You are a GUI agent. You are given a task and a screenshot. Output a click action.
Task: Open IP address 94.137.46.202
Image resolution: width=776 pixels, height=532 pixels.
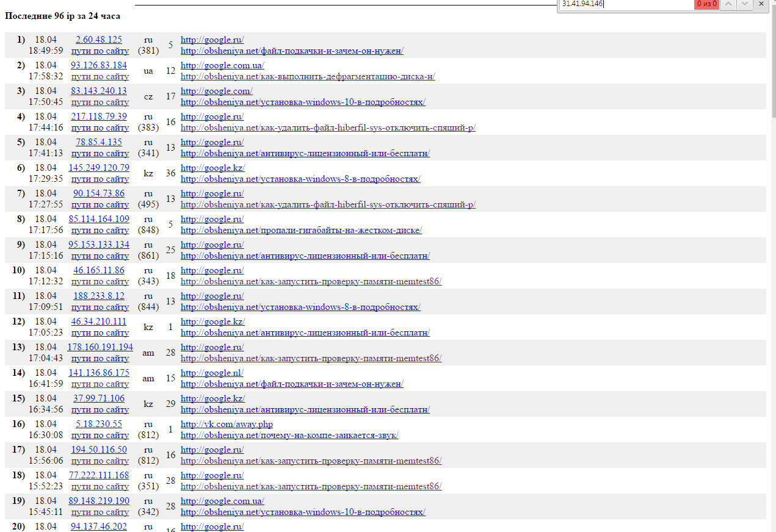pyautogui.click(x=99, y=527)
